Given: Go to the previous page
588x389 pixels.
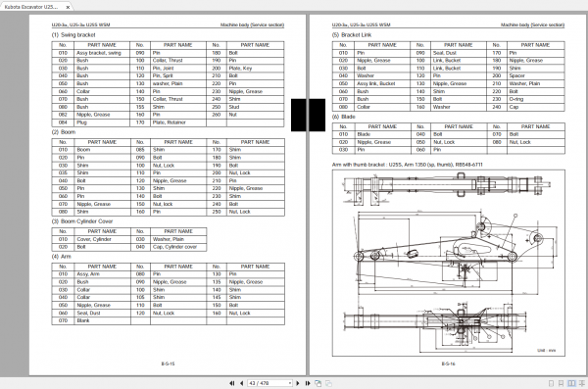Looking at the screenshot, I should click(241, 383).
